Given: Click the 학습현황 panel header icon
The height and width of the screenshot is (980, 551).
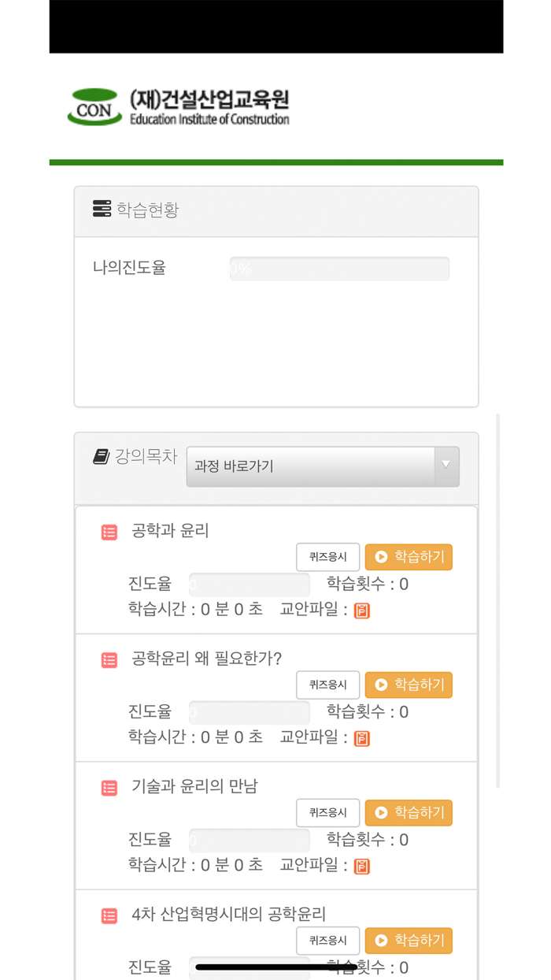Looking at the screenshot, I should click(x=100, y=208).
